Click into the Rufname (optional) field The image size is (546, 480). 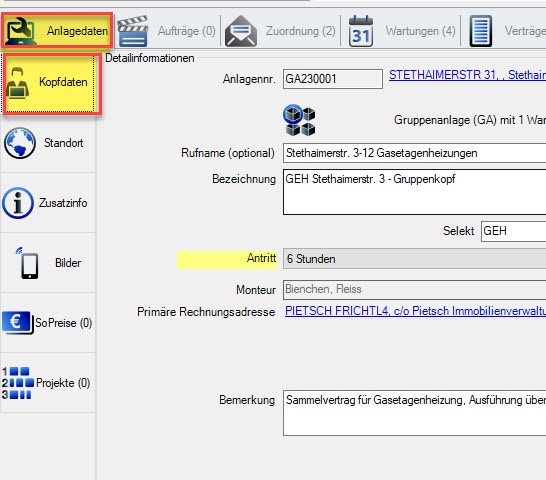[414, 153]
